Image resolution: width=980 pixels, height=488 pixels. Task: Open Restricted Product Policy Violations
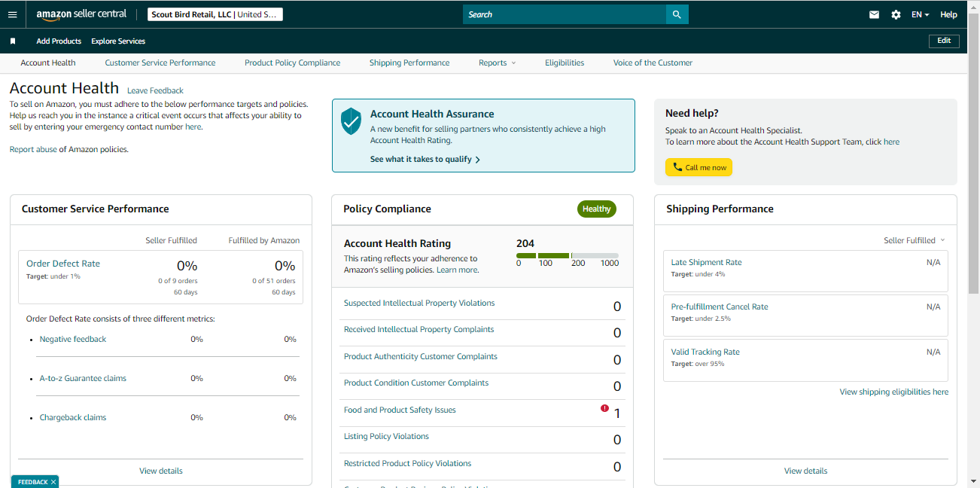[x=408, y=463]
